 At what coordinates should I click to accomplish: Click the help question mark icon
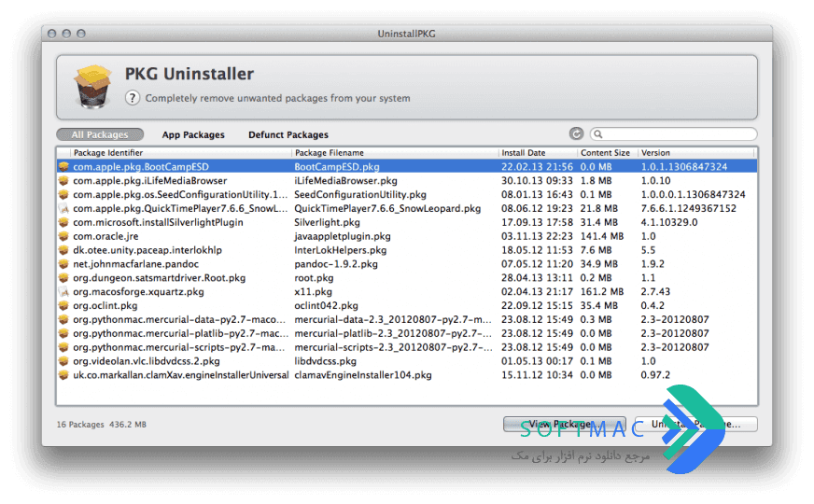(133, 98)
